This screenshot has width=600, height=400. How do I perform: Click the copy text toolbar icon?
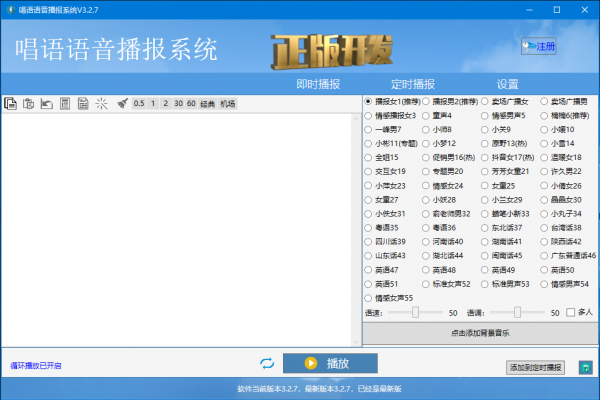(x=10, y=104)
